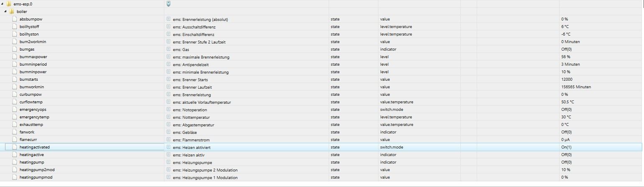Click the value 'On(1)' of heatingactivated
The height and width of the screenshot is (187, 644).
(567, 147)
